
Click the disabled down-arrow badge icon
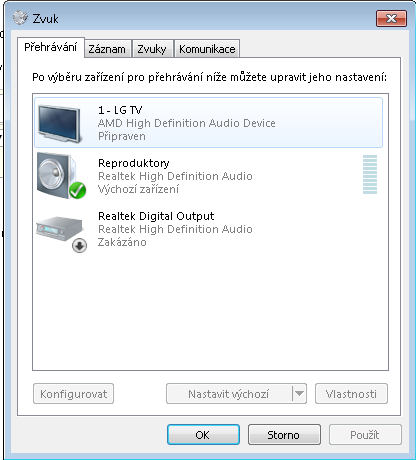(x=79, y=246)
